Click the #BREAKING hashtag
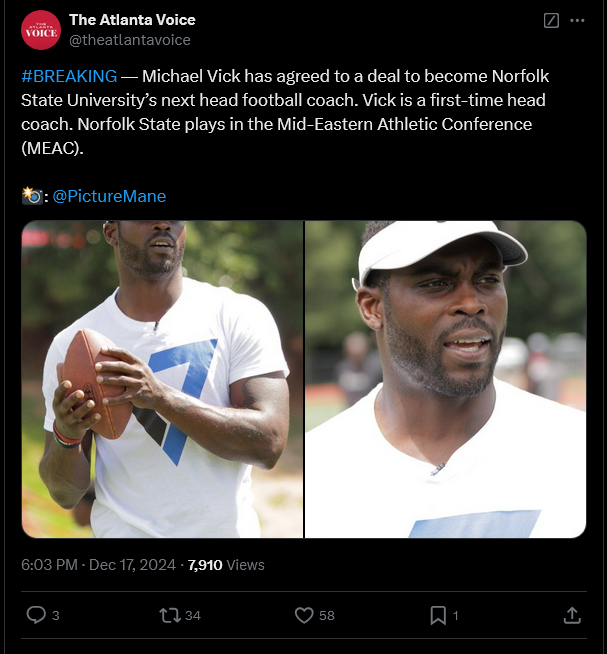 (x=69, y=77)
